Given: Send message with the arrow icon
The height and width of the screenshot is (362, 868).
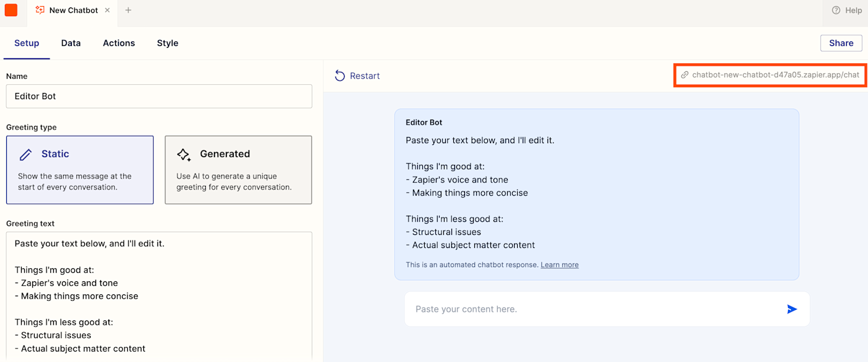Looking at the screenshot, I should (x=792, y=309).
